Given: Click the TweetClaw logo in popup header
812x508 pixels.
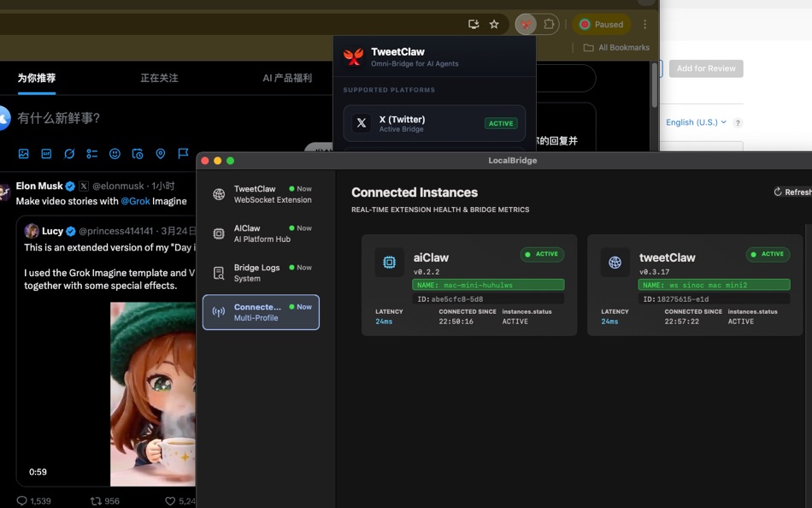Looking at the screenshot, I should click(x=353, y=56).
